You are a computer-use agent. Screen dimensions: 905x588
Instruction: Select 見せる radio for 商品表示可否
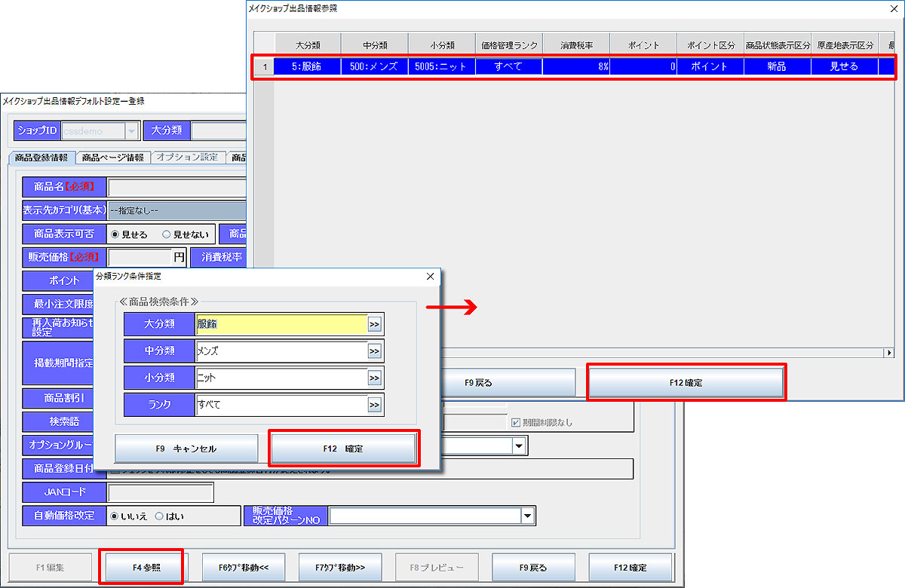[x=115, y=234]
